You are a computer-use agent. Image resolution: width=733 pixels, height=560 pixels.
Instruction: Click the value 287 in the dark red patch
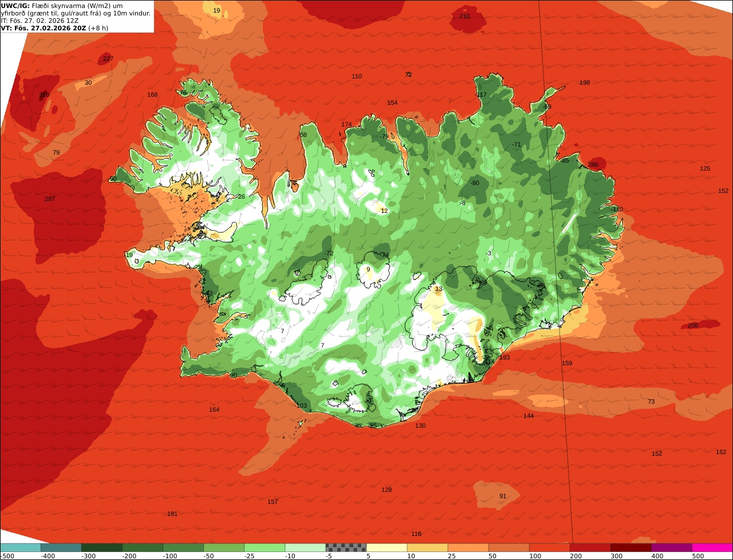click(x=50, y=199)
